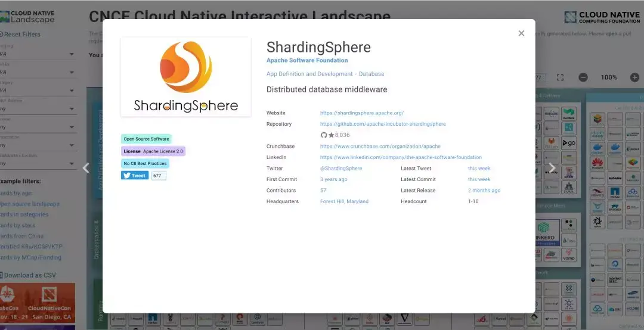Toggle fullscreen landscape view icon
Image resolution: width=644 pixels, height=330 pixels.
click(560, 77)
